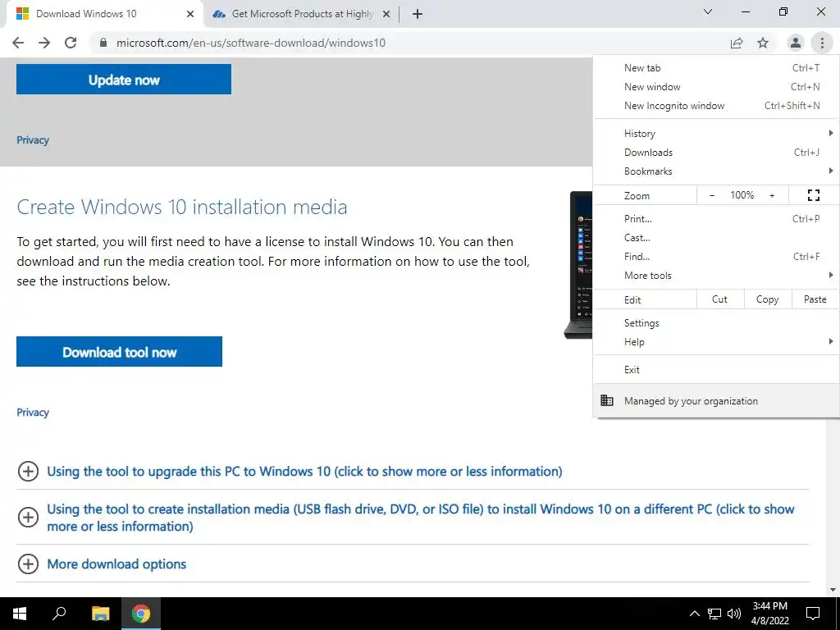Open the Chrome profile avatar icon
Screen dimensions: 840x630
click(x=796, y=43)
